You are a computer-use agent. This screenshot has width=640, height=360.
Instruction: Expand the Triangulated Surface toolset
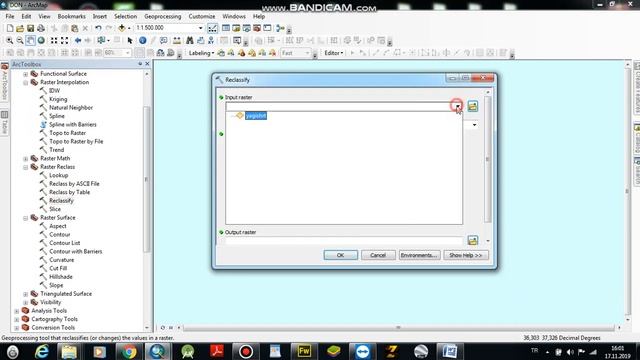[26, 294]
